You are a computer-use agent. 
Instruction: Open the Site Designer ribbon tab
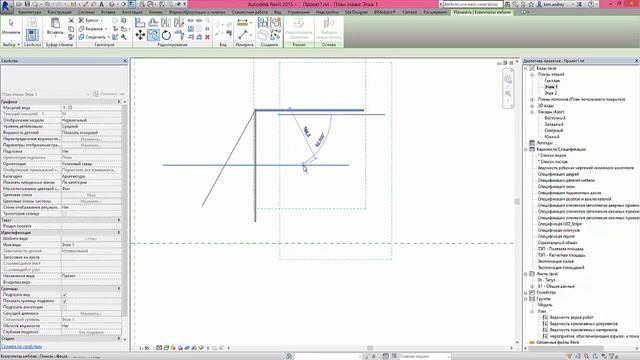click(356, 13)
